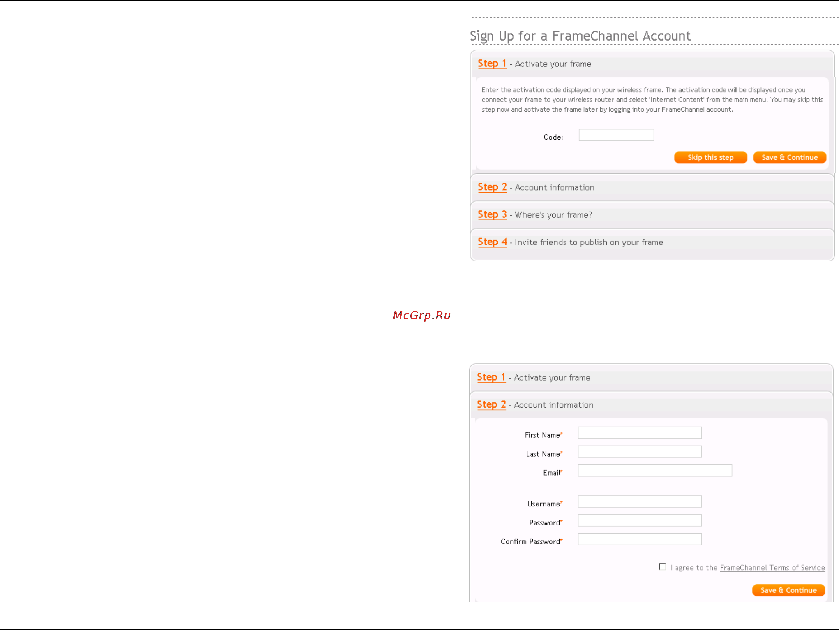Click the 'Sign Up for a FrameChannel Account' heading
Viewport: 840px width, 630px height.
point(580,36)
